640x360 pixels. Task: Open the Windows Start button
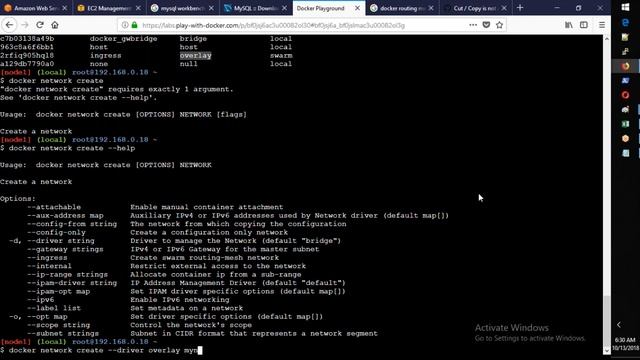tap(625, 7)
